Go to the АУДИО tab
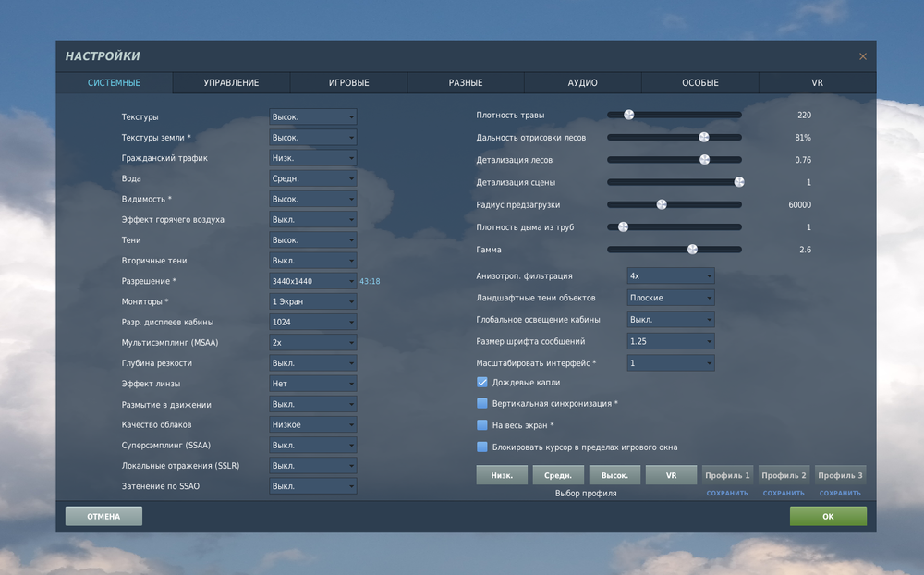 pos(582,82)
